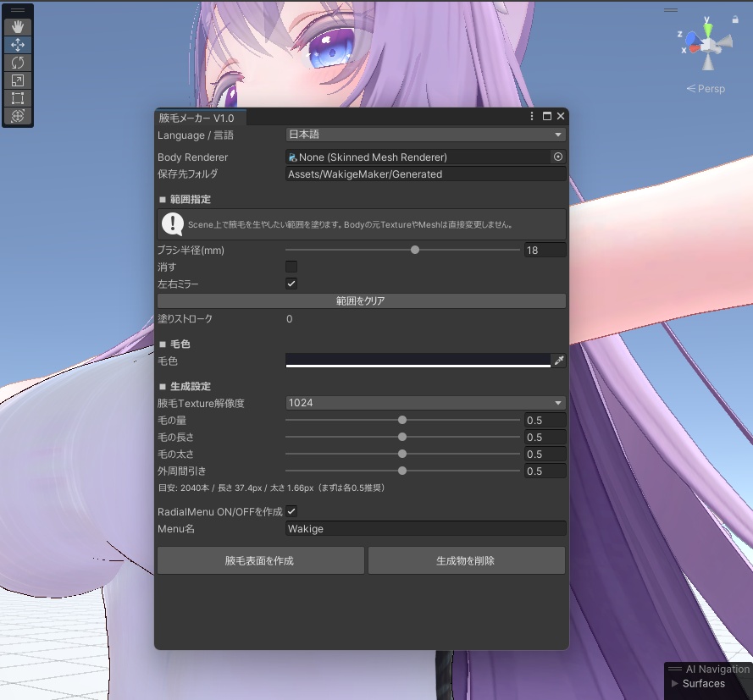Click the Z axis cone of gizmo
The height and width of the screenshot is (700, 753).
coord(692,38)
